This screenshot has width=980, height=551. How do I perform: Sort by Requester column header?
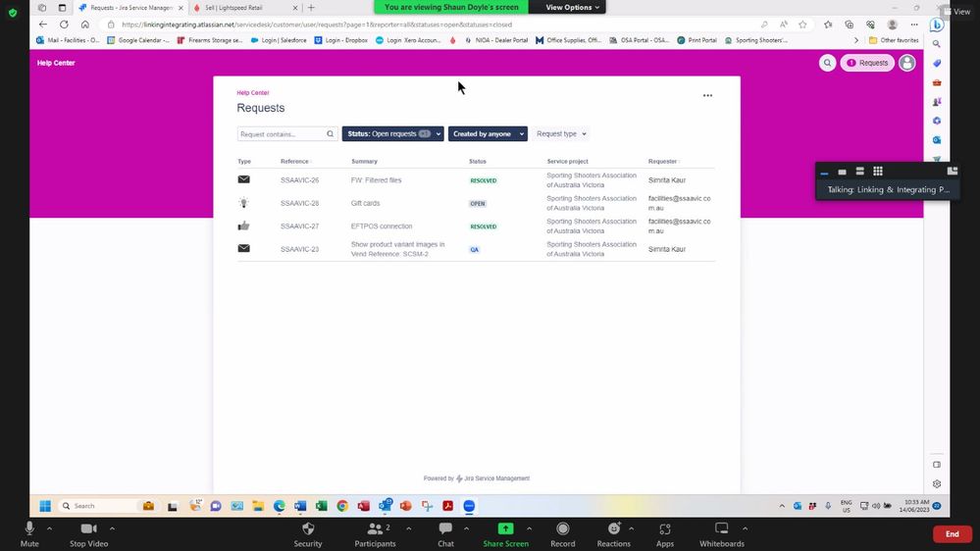[x=662, y=161]
